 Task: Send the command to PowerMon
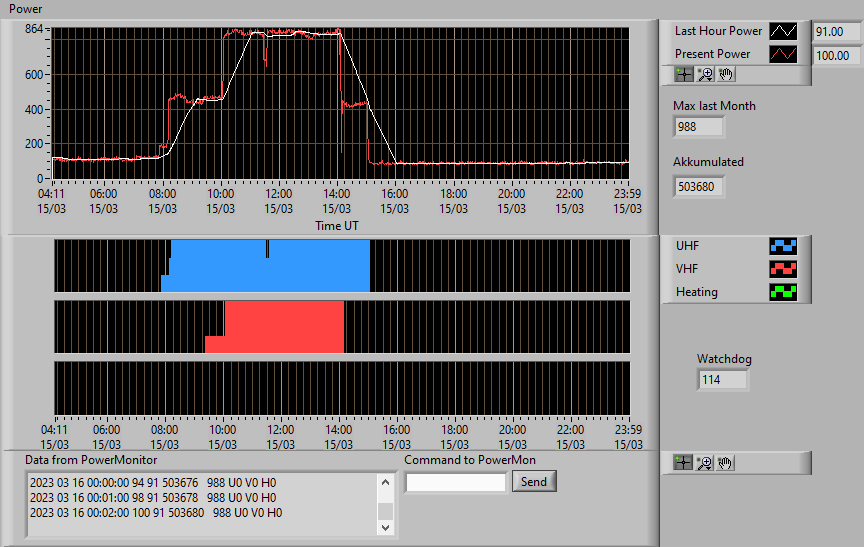point(534,481)
